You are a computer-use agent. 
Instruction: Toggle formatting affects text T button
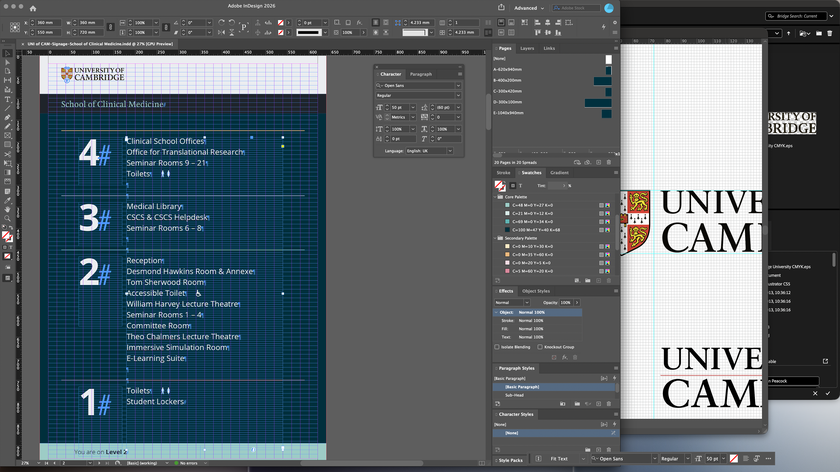520,185
